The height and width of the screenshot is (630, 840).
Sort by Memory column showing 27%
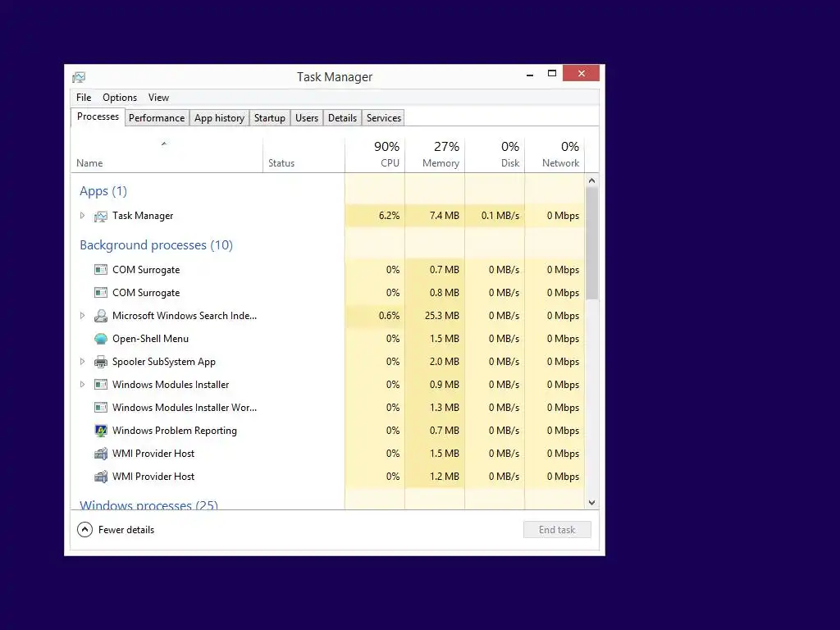[x=435, y=155]
